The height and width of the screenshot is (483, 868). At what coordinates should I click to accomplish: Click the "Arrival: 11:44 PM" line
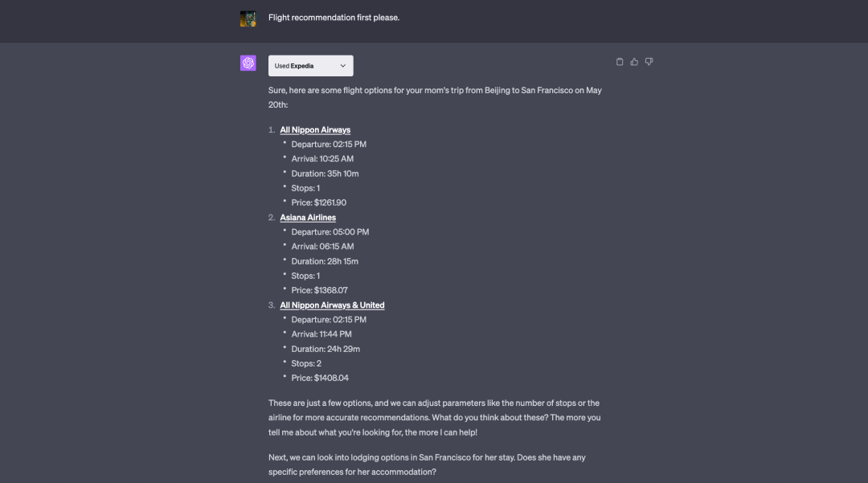321,334
